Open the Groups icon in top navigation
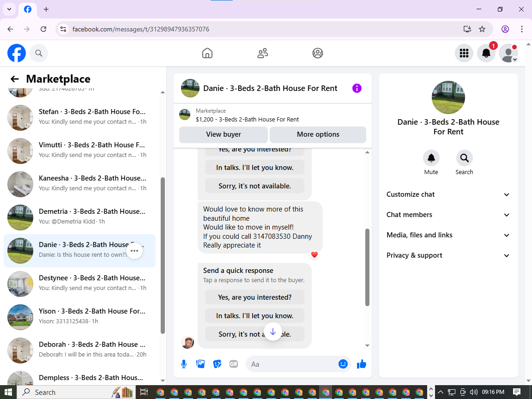 point(318,53)
